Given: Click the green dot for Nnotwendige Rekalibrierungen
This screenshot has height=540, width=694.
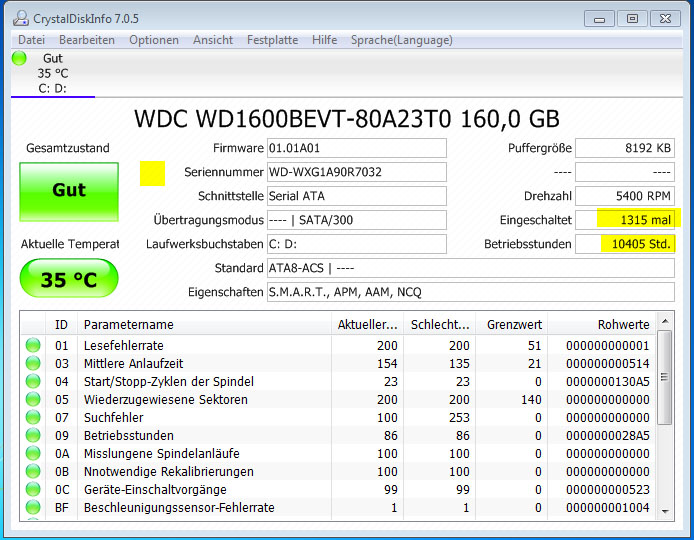Looking at the screenshot, I should point(33,471).
